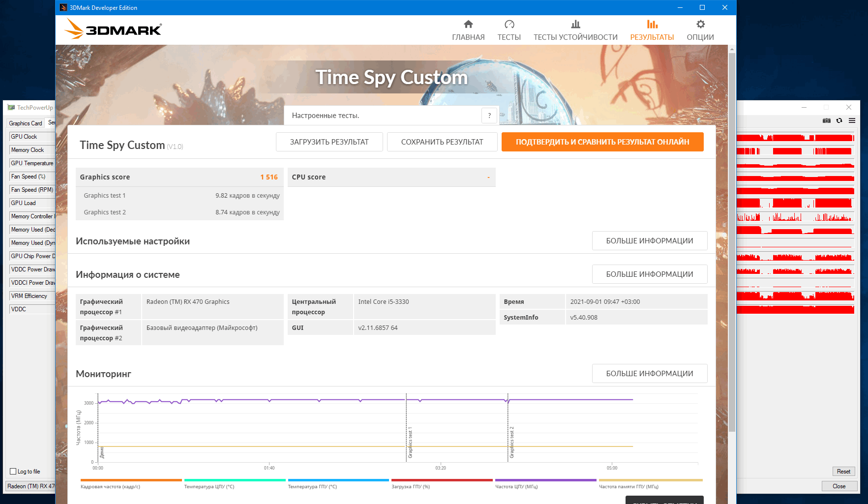The image size is (868, 504).
Task: Click ЗАГРУЗИТЬ РЕЗУЛЬТАТ button
Action: click(329, 142)
